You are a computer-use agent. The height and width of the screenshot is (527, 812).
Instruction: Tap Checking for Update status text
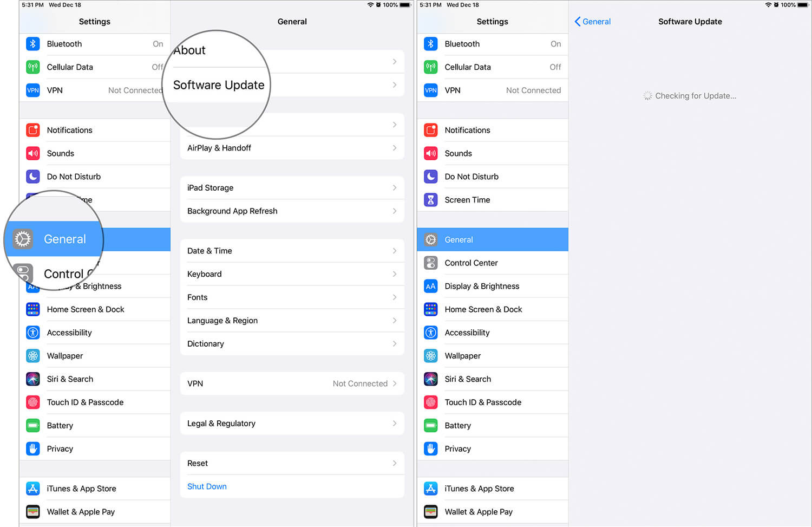click(x=696, y=96)
